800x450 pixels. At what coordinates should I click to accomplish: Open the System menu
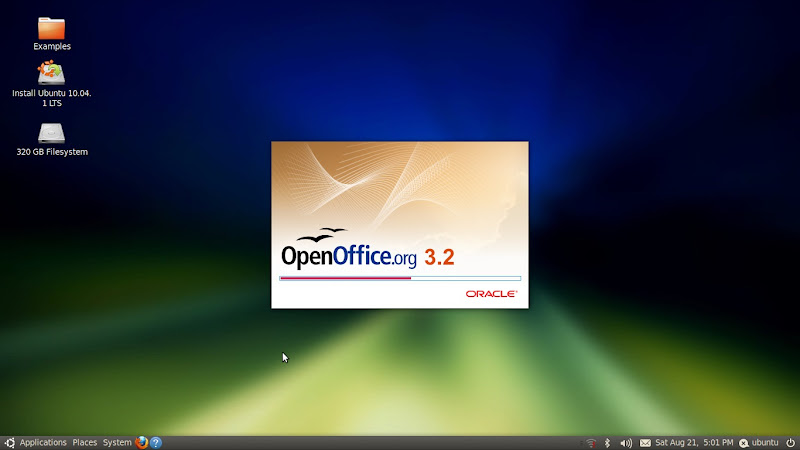click(x=117, y=443)
